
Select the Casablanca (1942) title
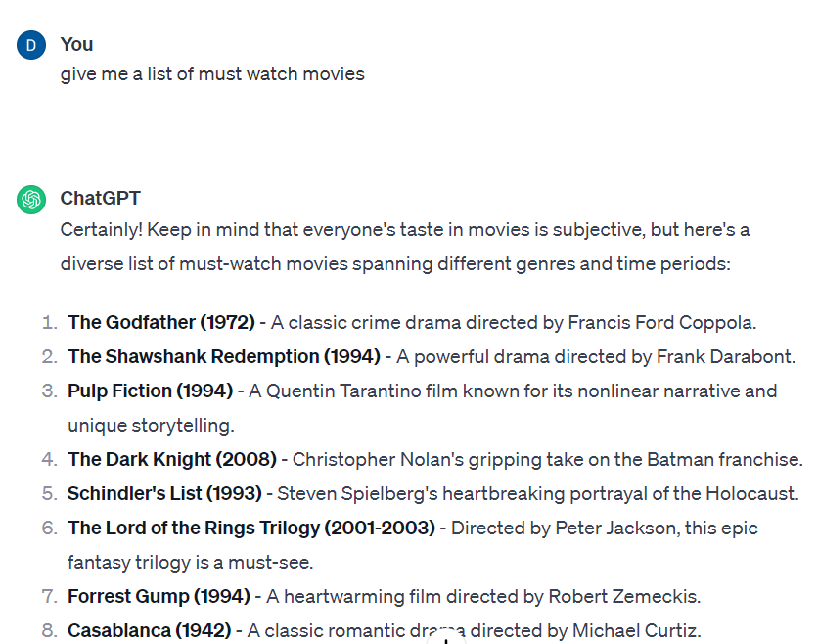click(149, 631)
